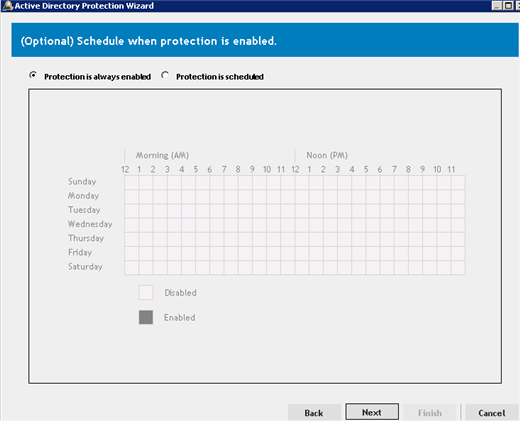Viewport: 520px width, 421px height.
Task: Minimize the wizard window
Action: coord(497,6)
